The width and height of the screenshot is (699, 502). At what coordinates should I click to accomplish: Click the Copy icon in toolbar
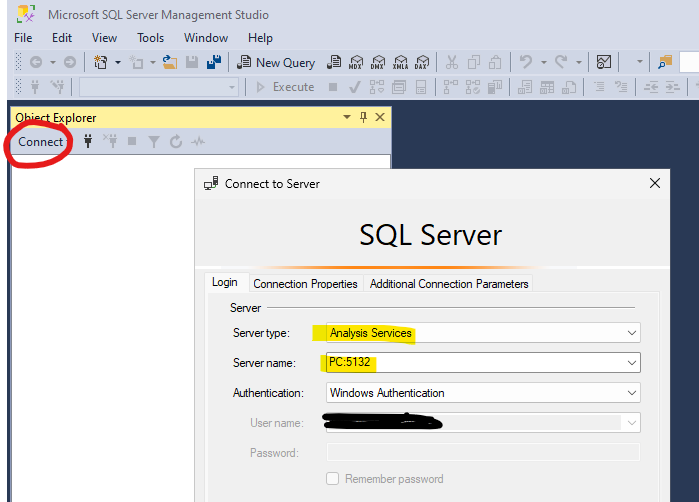(474, 62)
